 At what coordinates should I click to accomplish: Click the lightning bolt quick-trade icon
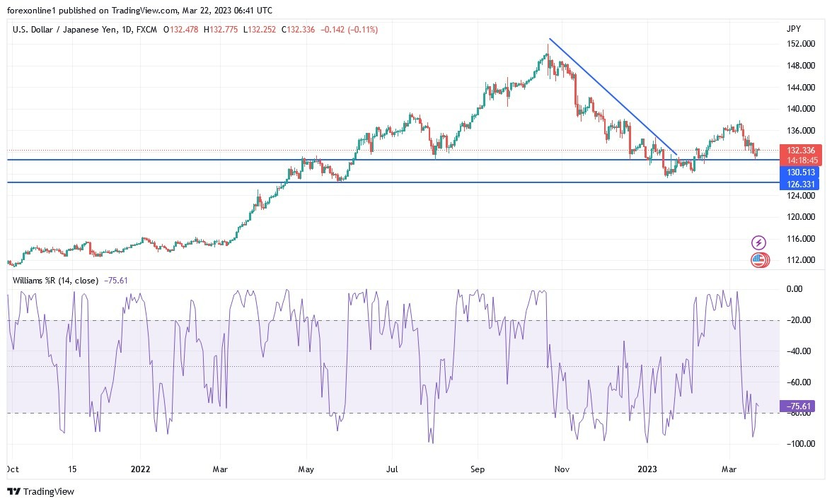pos(758,242)
